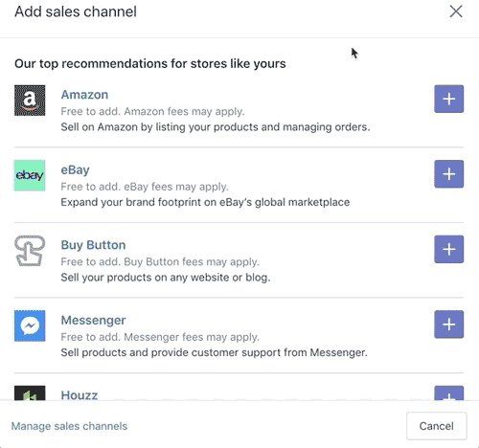The height and width of the screenshot is (448, 479).
Task: Add the Amazon sales channel with plus
Action: [448, 99]
